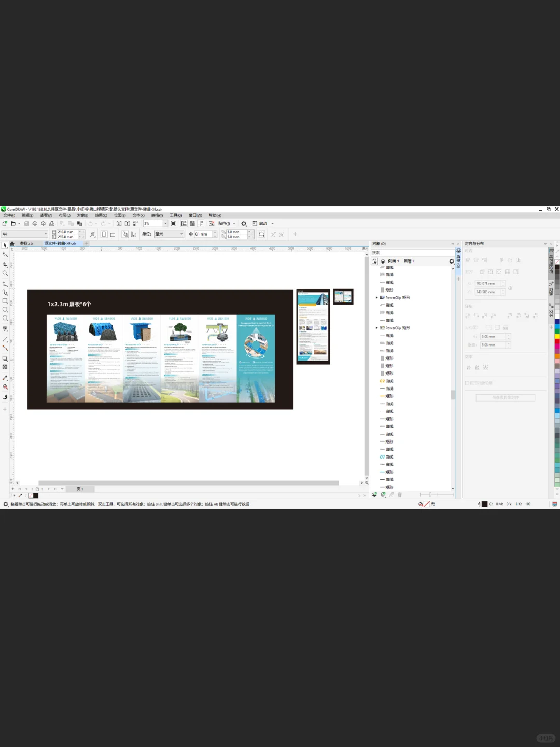Select the Color Eyedropper tool
The image size is (560, 747).
coord(5,378)
